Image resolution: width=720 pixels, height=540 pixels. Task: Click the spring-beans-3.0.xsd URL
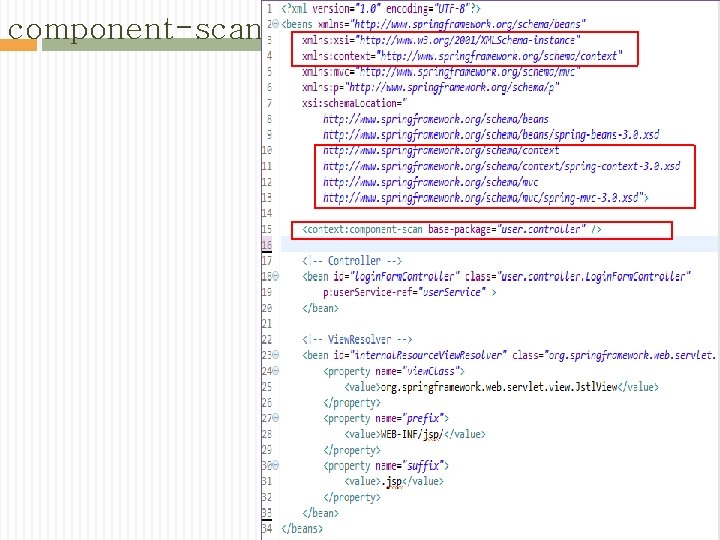[491, 135]
